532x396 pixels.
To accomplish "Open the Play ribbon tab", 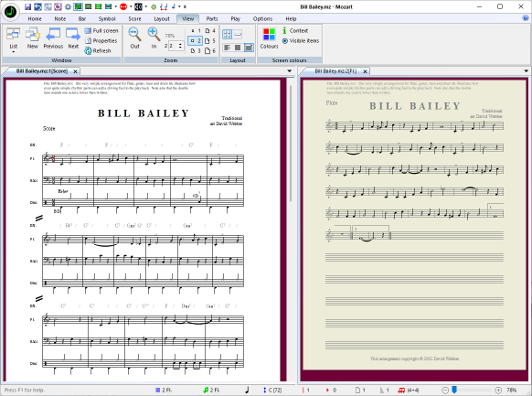I will [235, 18].
